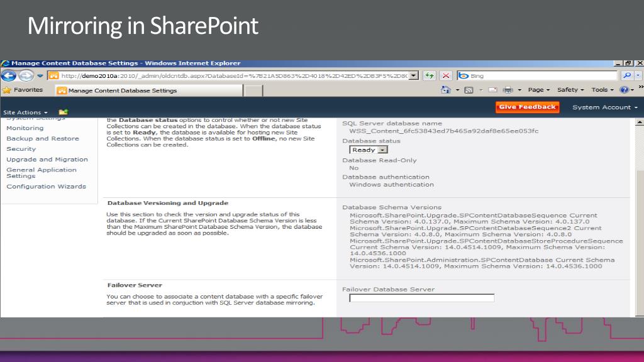Open the System Account dropdown menu
Image resolution: width=644 pixels, height=362 pixels.
605,107
